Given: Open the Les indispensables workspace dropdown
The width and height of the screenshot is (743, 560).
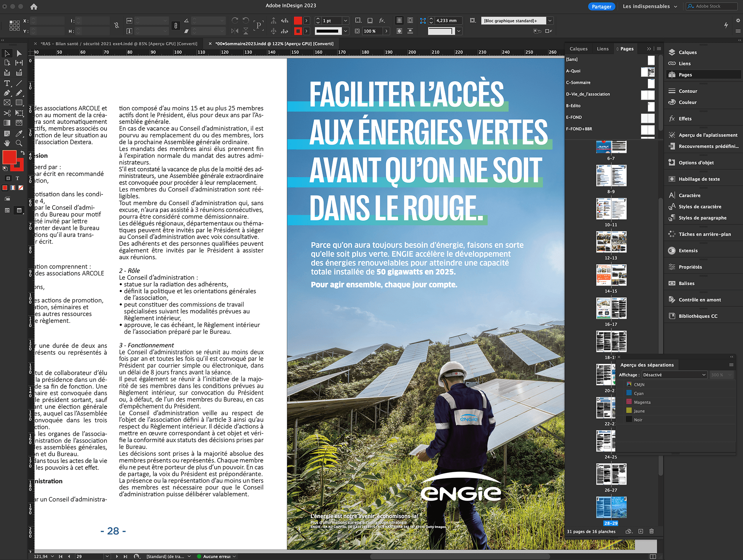Looking at the screenshot, I should (650, 6).
